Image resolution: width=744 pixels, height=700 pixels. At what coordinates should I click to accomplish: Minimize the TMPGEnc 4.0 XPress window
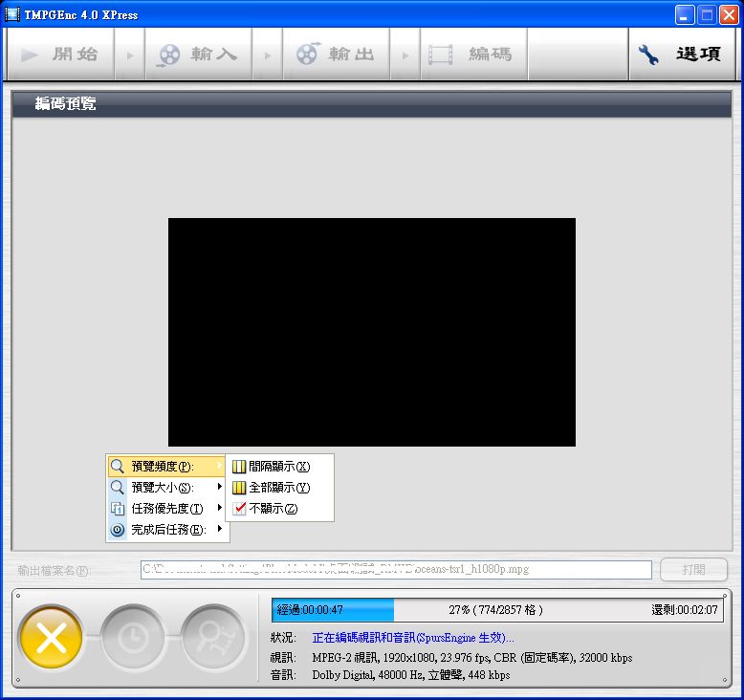coord(684,15)
